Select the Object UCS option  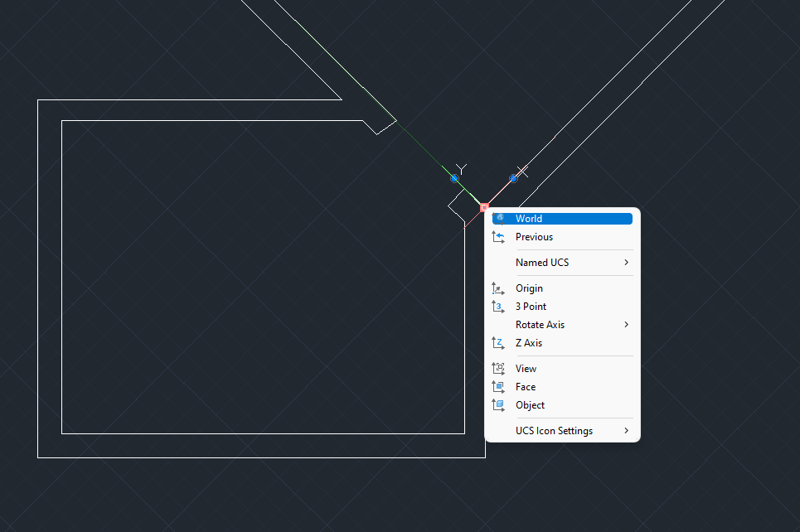click(x=562, y=405)
